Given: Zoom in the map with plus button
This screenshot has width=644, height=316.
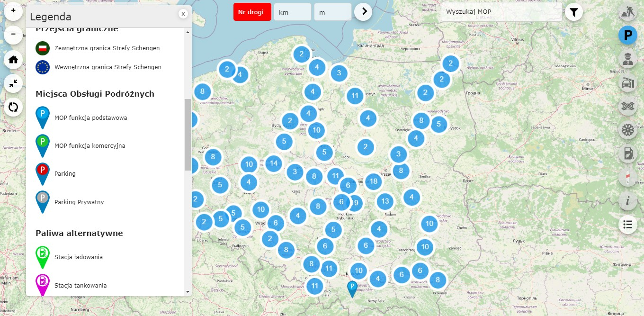Looking at the screenshot, I should (13, 10).
